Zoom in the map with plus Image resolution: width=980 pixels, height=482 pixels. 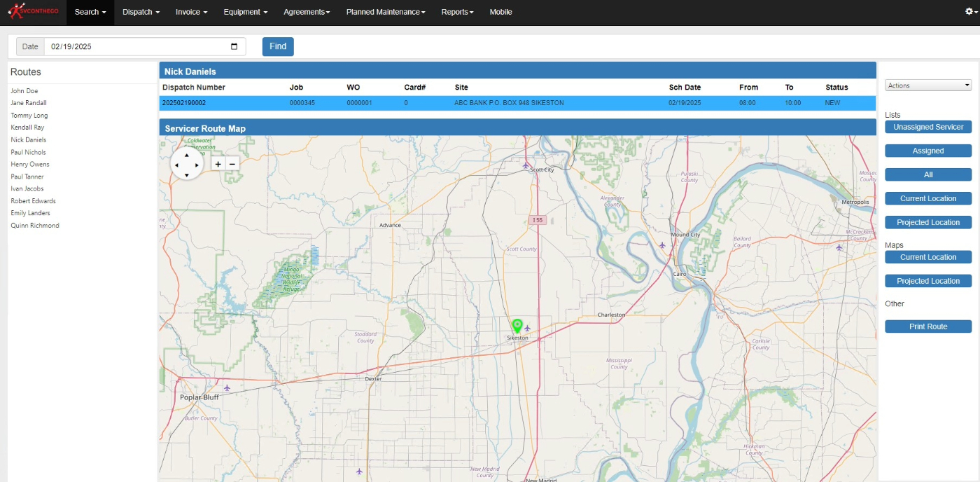coord(218,164)
